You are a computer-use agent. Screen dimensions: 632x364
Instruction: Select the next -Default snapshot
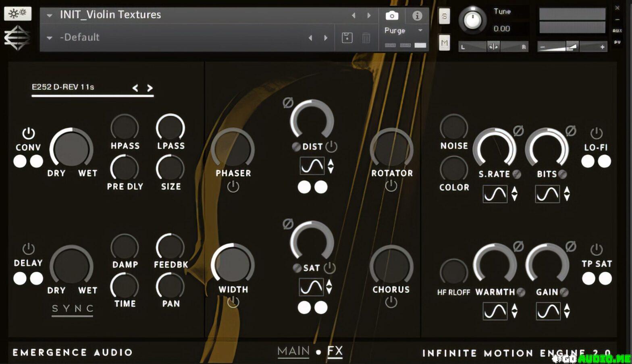(x=326, y=38)
